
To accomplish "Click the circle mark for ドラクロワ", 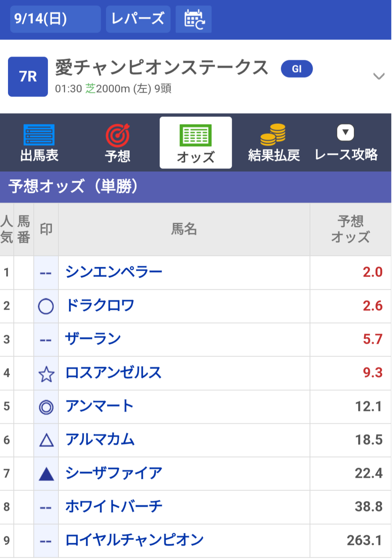I will pyautogui.click(x=46, y=306).
